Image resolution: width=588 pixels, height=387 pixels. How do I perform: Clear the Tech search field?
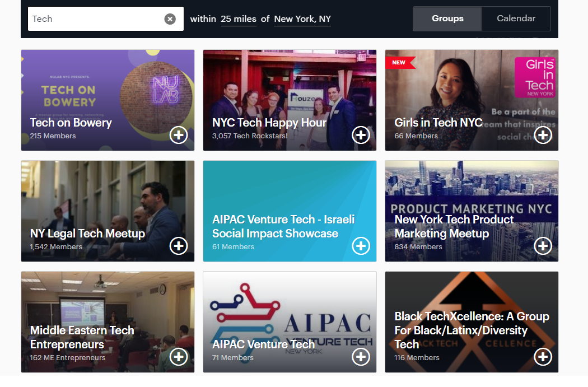(170, 18)
